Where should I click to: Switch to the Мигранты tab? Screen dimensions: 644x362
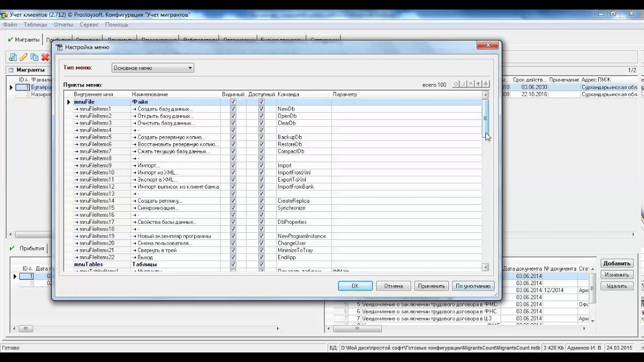click(x=24, y=40)
